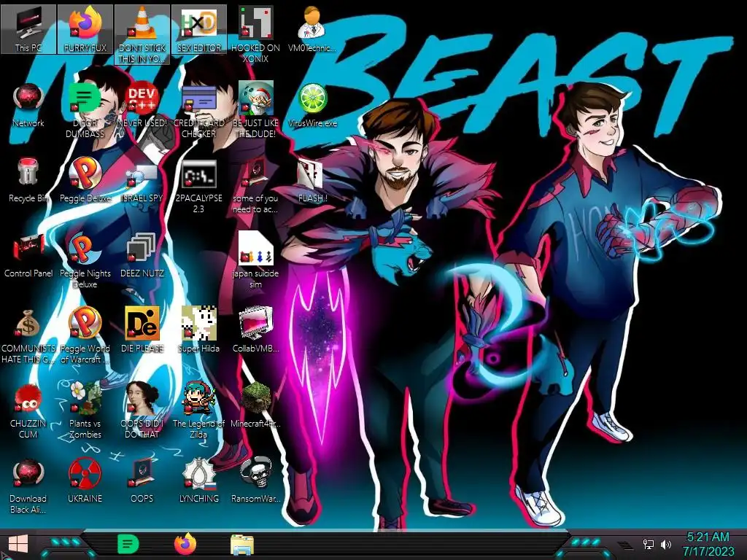
Task: Launch the Peggle Deluxe shortcut
Action: pyautogui.click(x=85, y=180)
